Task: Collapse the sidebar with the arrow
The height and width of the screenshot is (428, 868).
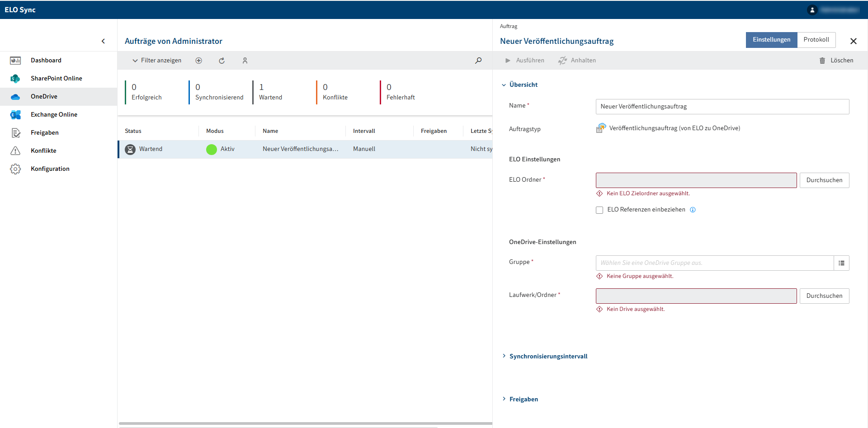Action: 103,41
